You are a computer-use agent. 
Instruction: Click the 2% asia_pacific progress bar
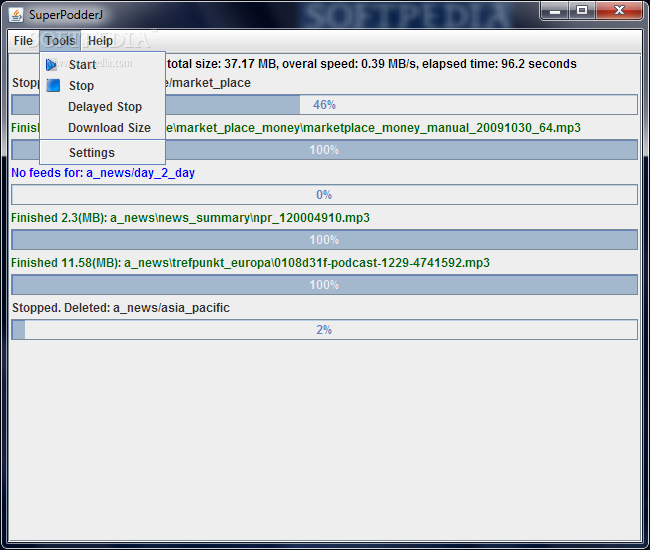[x=324, y=330]
